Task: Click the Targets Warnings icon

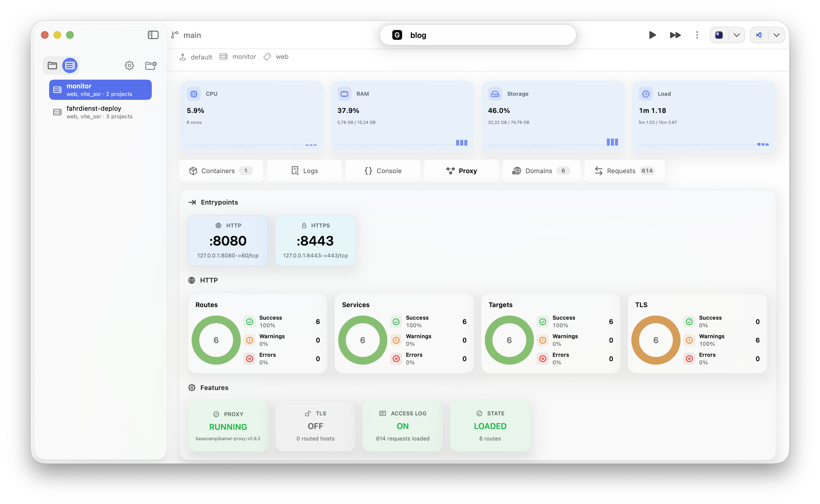Action: click(x=543, y=340)
